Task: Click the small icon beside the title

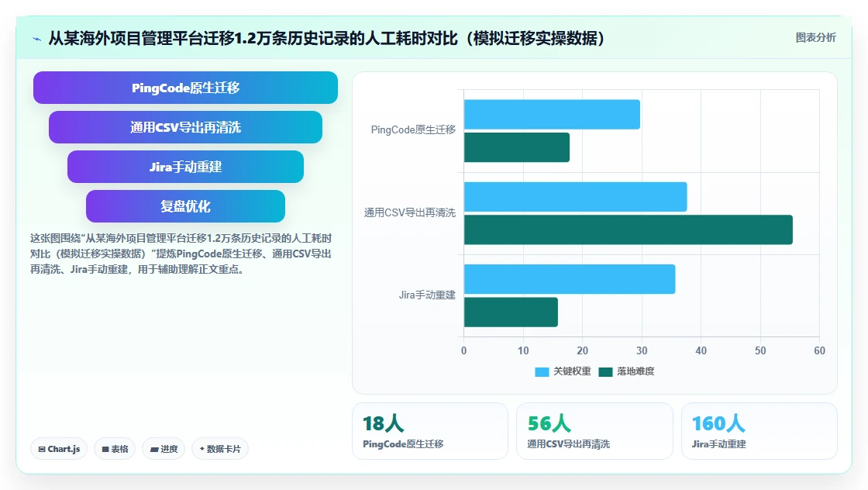Action: [37, 39]
